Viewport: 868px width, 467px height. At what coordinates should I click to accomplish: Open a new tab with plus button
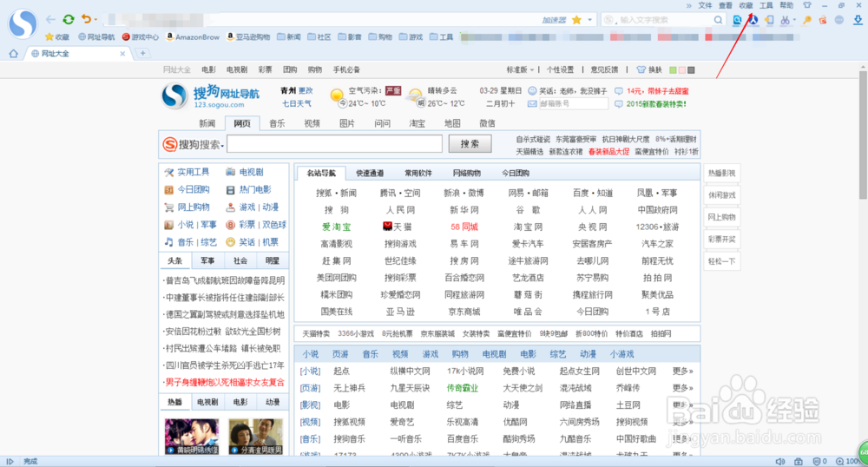tap(143, 53)
